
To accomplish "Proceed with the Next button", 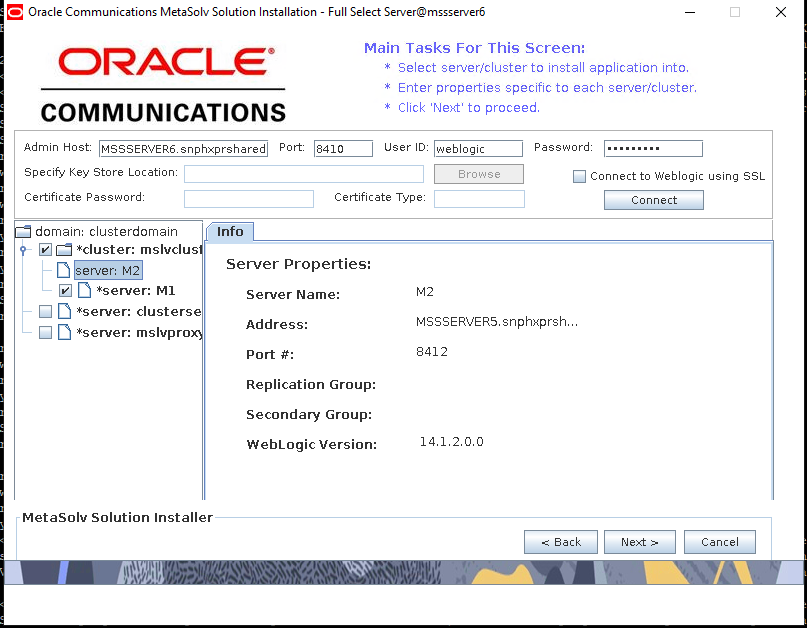I will (640, 542).
